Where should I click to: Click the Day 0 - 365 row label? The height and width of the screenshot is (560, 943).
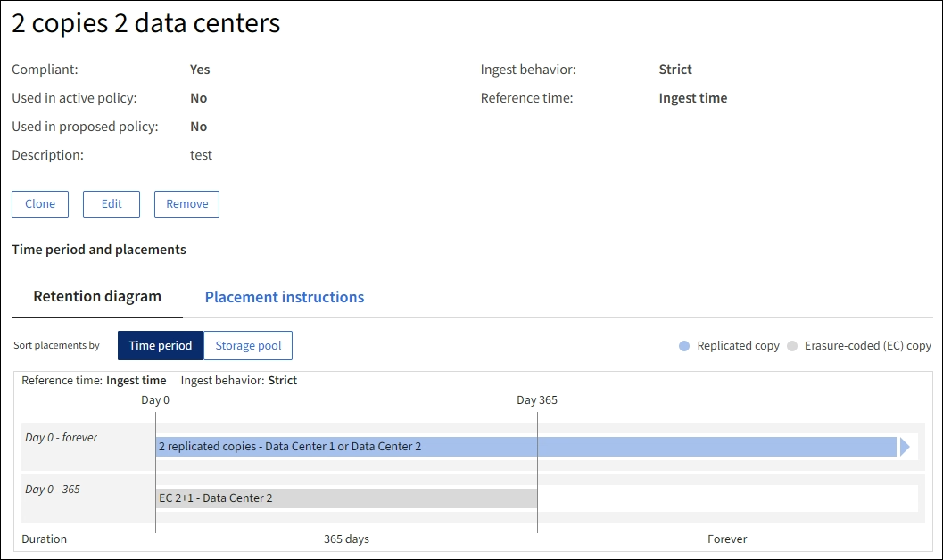tap(53, 490)
